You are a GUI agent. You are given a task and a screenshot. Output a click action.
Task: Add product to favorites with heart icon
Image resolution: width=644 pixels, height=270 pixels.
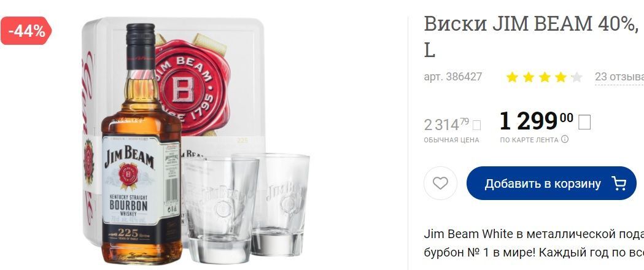(x=440, y=183)
